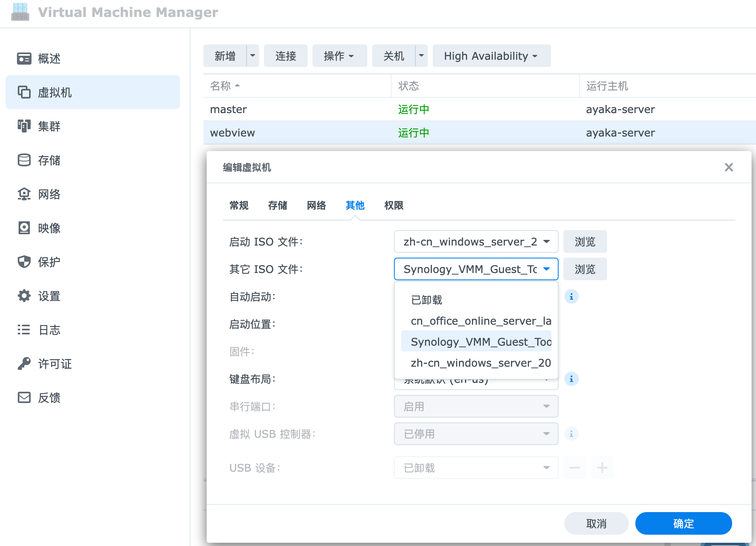Expand the arrow next to 新增 button
Screen dimensions: 756x546
click(x=253, y=56)
